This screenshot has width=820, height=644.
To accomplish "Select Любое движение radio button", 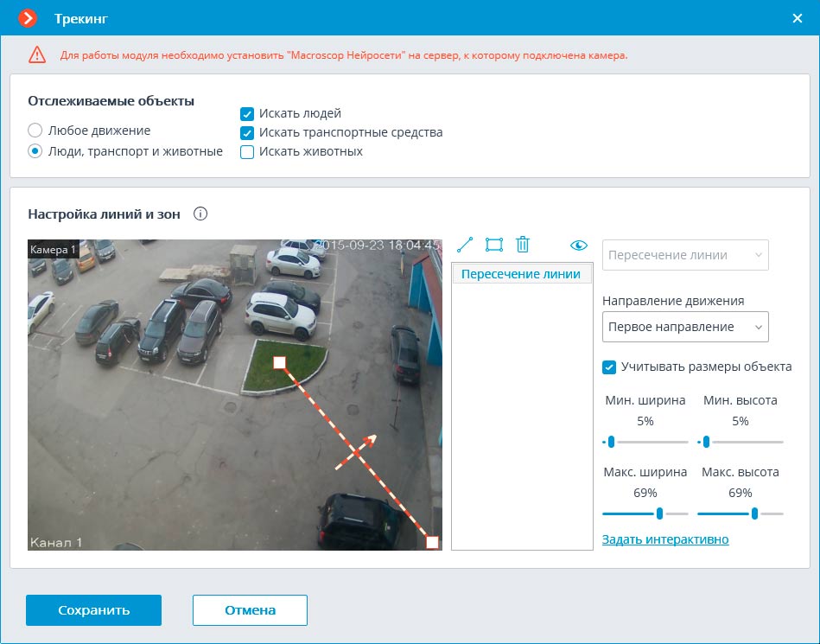I will tap(35, 131).
